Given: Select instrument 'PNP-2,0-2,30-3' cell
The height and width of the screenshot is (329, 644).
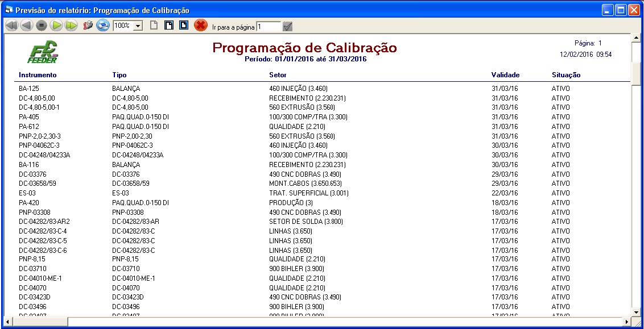Looking at the screenshot, I should coord(39,136).
